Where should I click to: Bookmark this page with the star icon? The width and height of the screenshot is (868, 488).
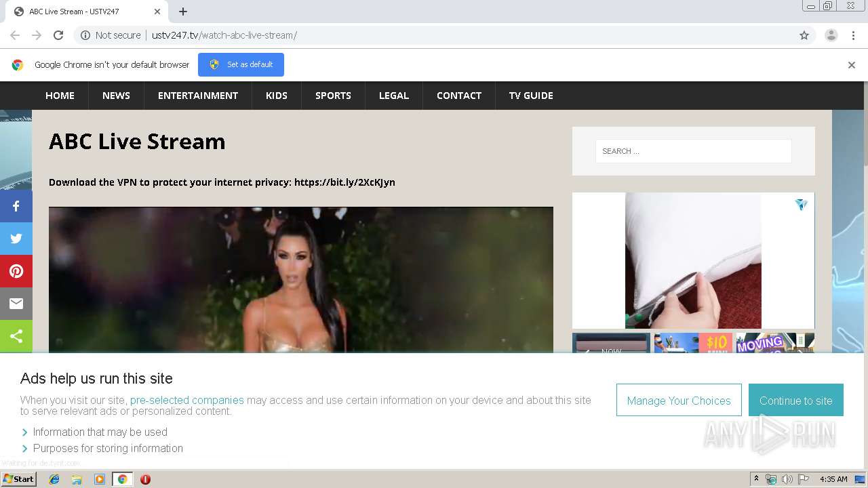tap(804, 35)
